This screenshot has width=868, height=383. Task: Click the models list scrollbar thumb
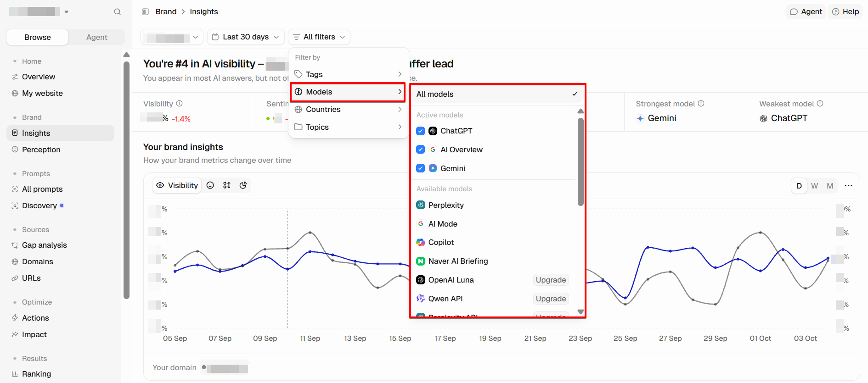point(581,162)
